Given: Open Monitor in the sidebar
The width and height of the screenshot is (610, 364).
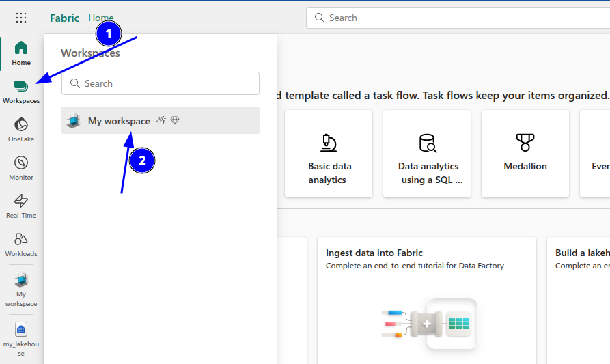Looking at the screenshot, I should pyautogui.click(x=21, y=168).
